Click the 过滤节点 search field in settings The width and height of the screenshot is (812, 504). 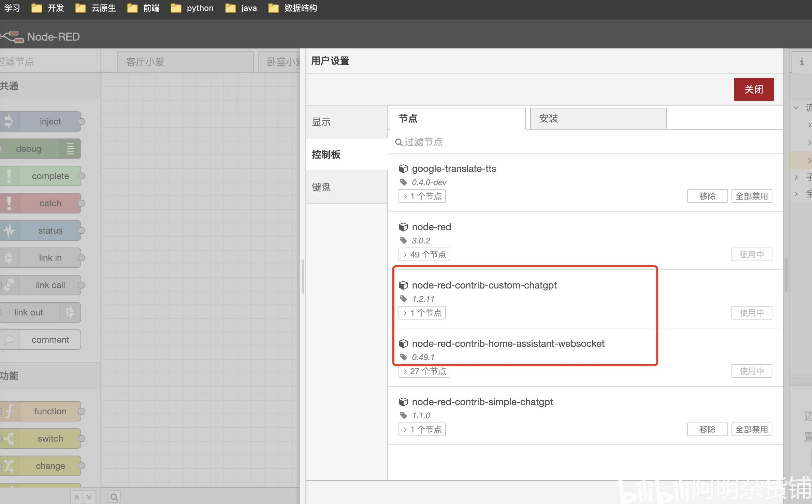coord(580,142)
